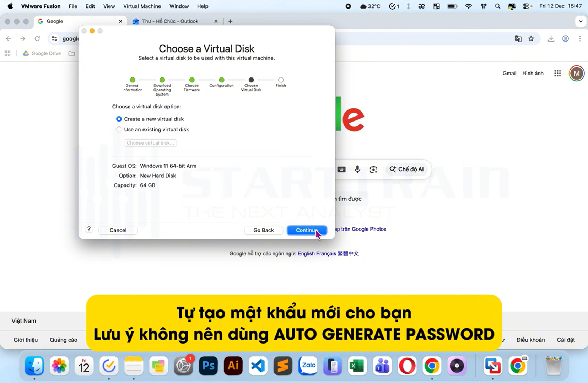Activate the voice search microphone icon
Viewport: 588px width, 383px height.
tap(357, 169)
